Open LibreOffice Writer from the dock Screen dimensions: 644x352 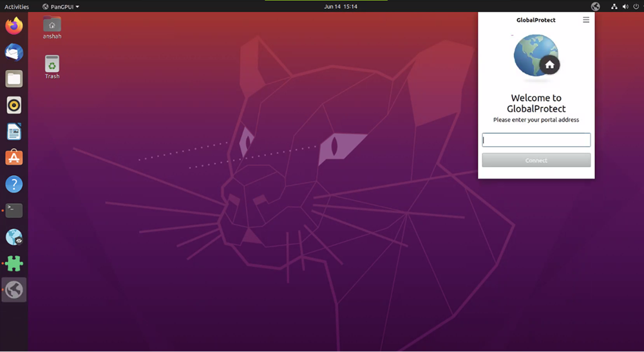14,132
